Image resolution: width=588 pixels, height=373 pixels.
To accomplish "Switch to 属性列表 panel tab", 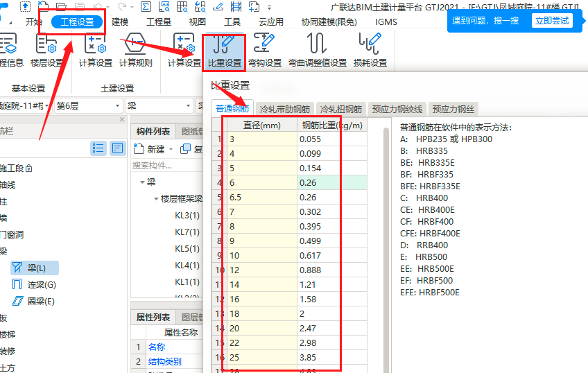I will pos(153,317).
